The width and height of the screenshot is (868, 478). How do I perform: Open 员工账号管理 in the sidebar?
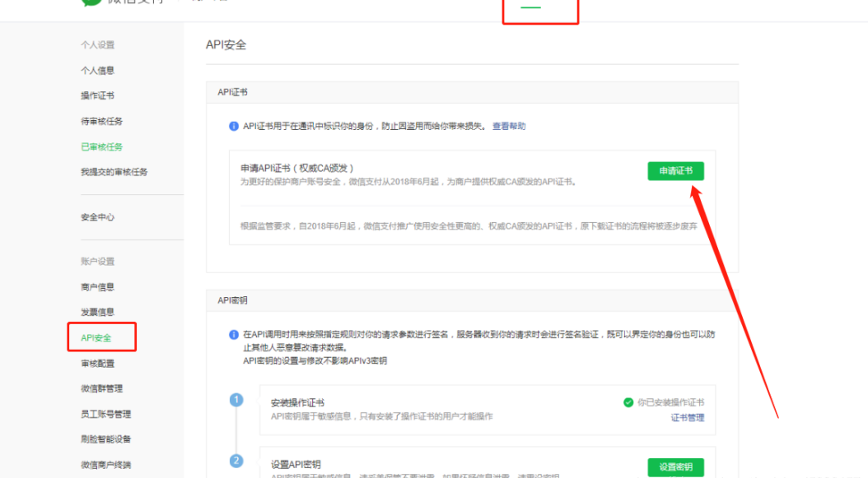click(x=105, y=414)
